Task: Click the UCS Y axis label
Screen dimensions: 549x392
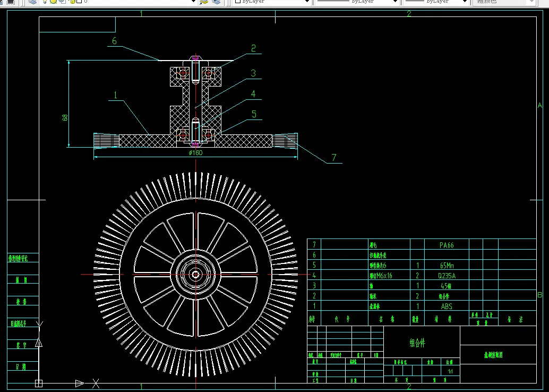Action: pyautogui.click(x=40, y=325)
